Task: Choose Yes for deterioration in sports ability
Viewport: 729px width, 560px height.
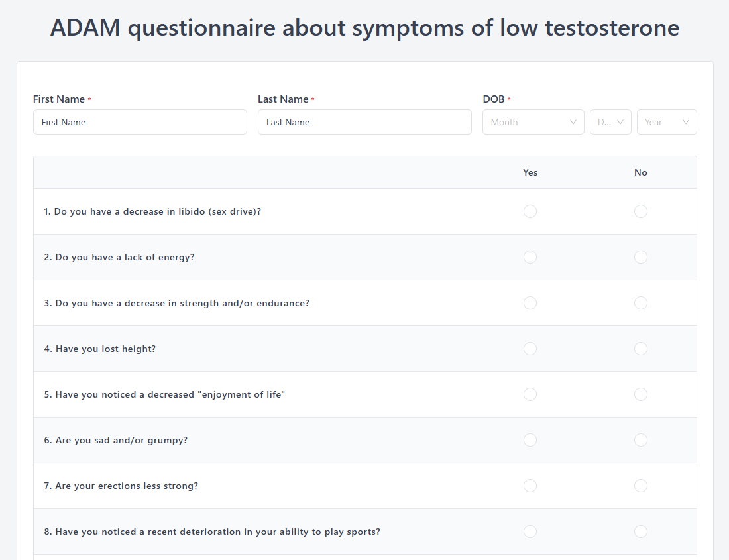Action: click(530, 532)
